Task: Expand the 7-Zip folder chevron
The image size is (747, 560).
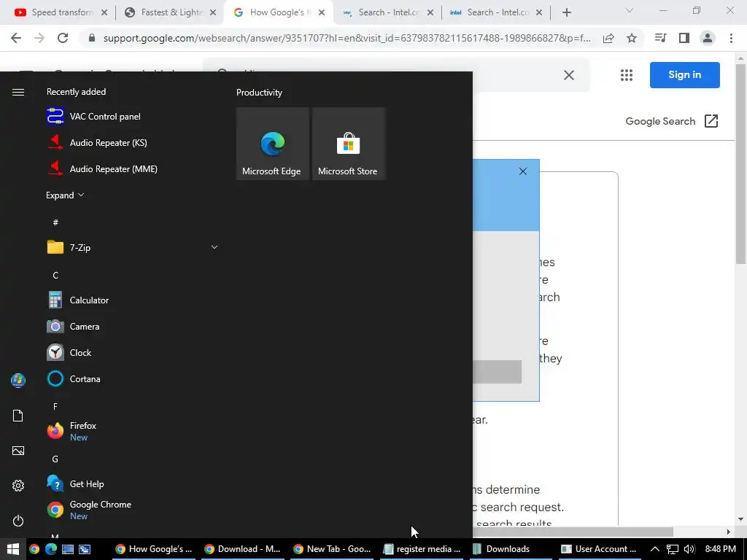Action: pyautogui.click(x=214, y=248)
